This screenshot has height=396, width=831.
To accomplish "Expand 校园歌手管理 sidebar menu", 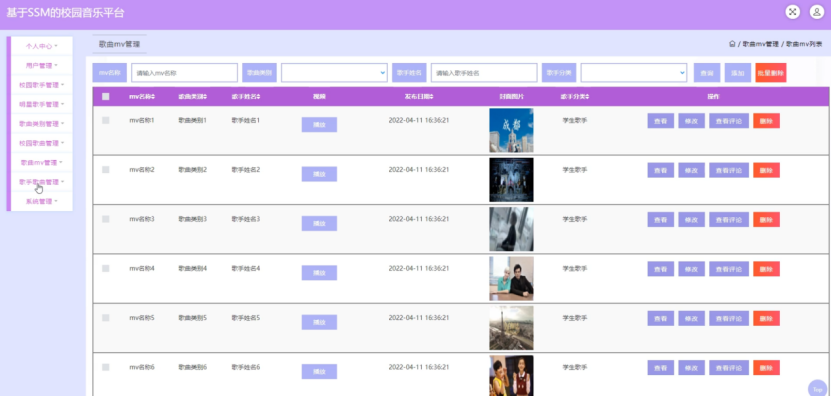I will (x=41, y=85).
